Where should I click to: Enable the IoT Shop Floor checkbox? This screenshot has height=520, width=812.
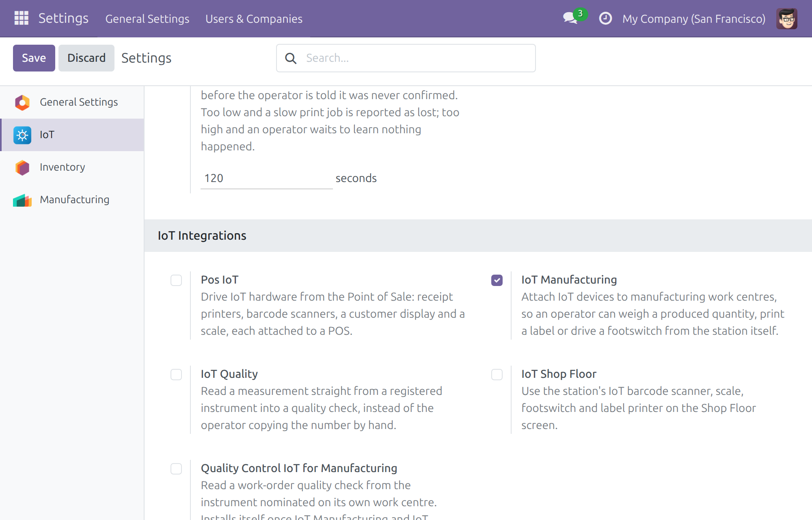click(x=497, y=375)
